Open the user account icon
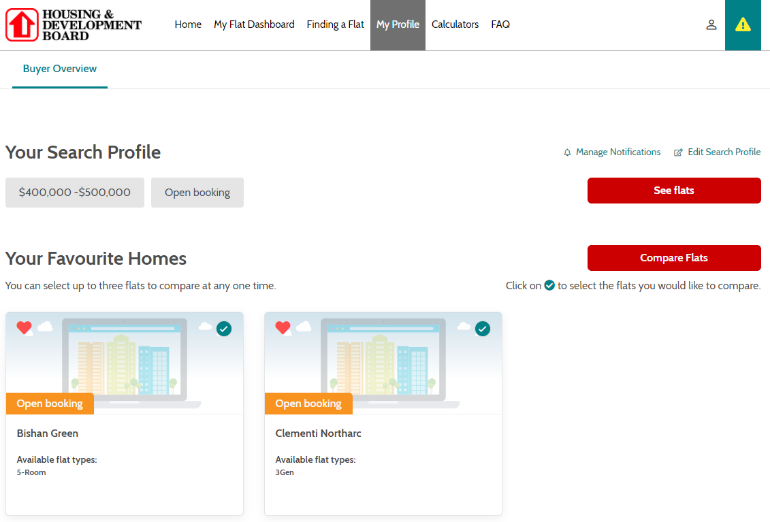This screenshot has height=522, width=770. coord(711,25)
